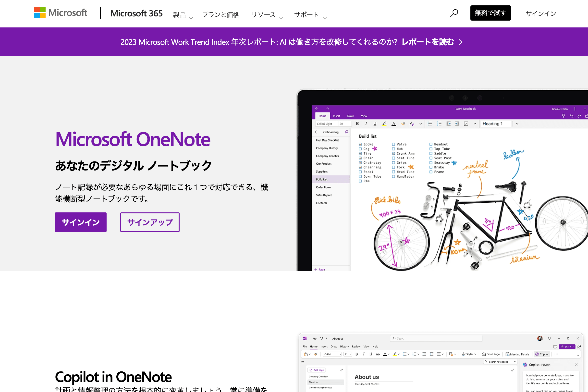This screenshot has height=392, width=588.
Task: Click the OneNote app icon in About us window
Action: 305,339
